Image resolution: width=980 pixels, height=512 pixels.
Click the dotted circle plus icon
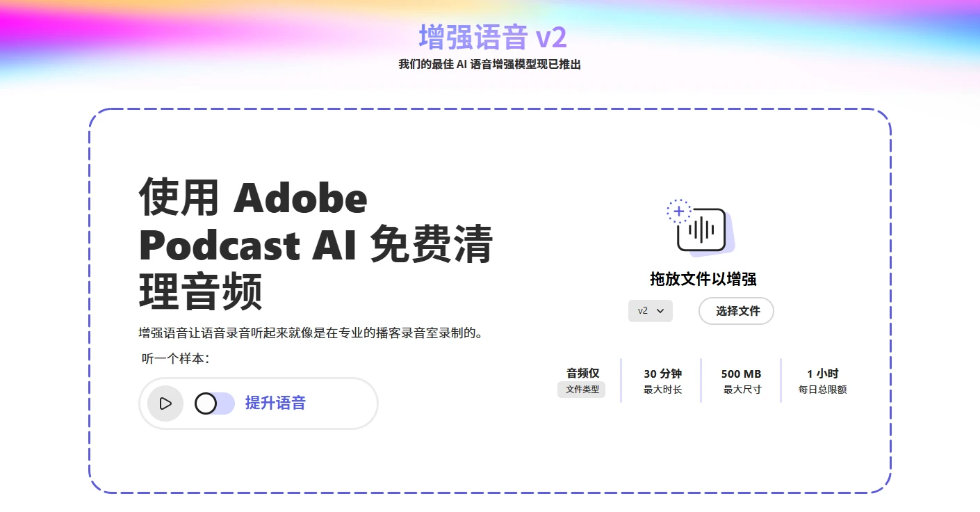(x=678, y=211)
